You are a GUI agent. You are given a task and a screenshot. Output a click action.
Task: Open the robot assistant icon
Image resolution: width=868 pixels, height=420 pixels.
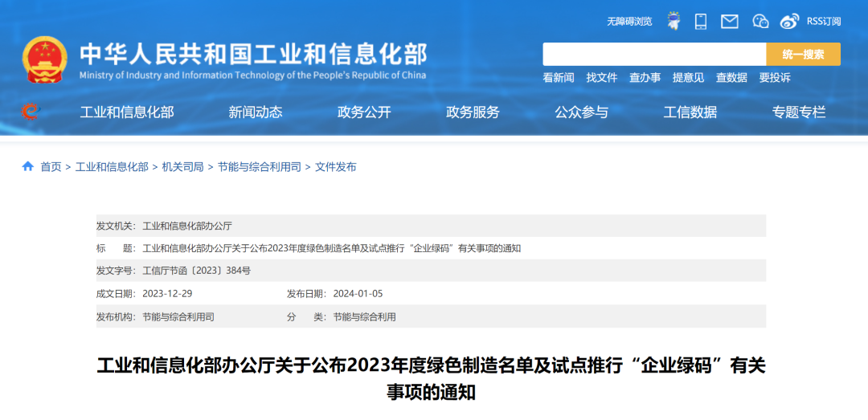[674, 22]
